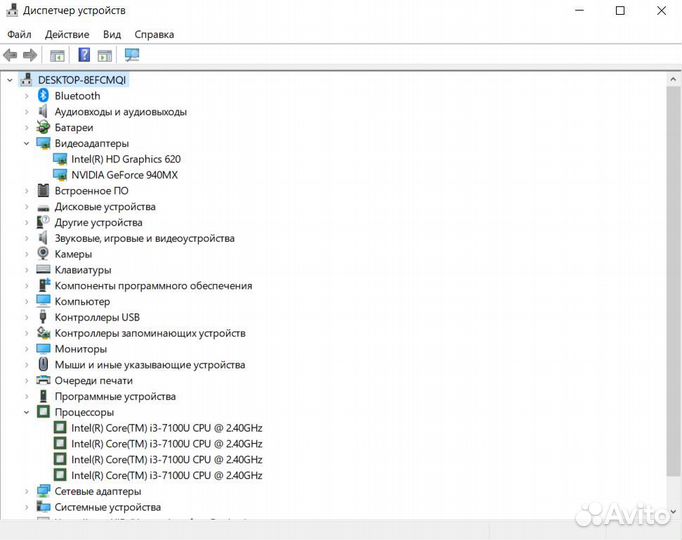Click the Процессоры chip icon
The height and width of the screenshot is (540, 682).
43,411
